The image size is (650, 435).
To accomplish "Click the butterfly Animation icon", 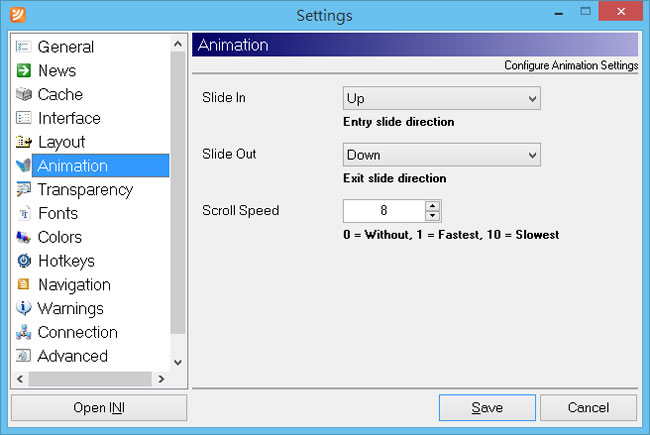I will coord(23,165).
